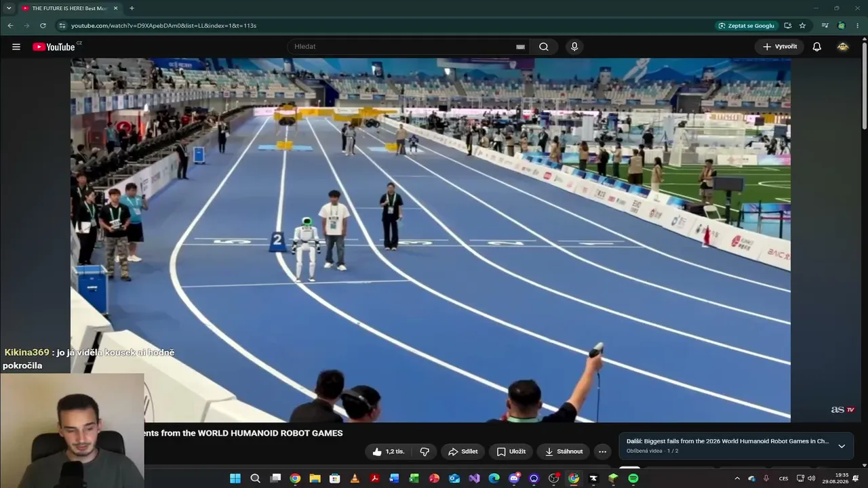The image size is (868, 488).
Task: Open YouTube notifications bell
Action: 817,47
